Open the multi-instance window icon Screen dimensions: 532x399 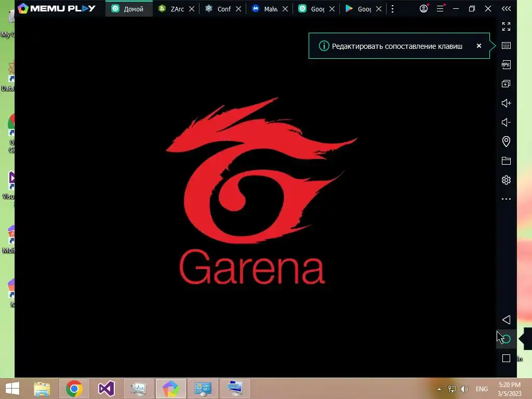(x=506, y=84)
